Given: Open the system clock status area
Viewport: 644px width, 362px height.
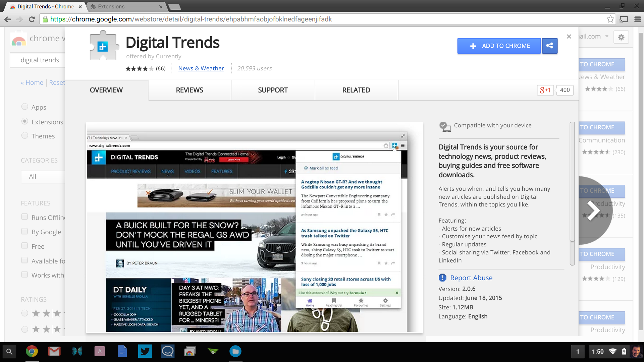Looking at the screenshot, I should (x=598, y=352).
